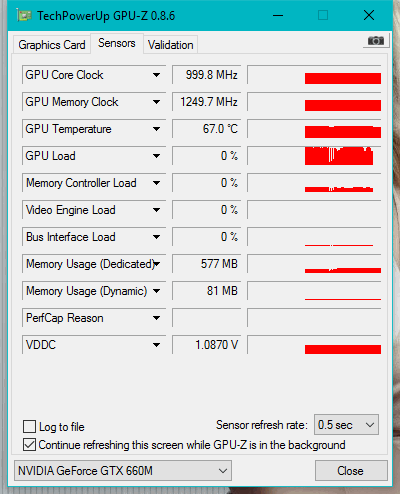Screen dimensions: 400x494
Task: Click the GPU Load history graph
Action: [314, 156]
